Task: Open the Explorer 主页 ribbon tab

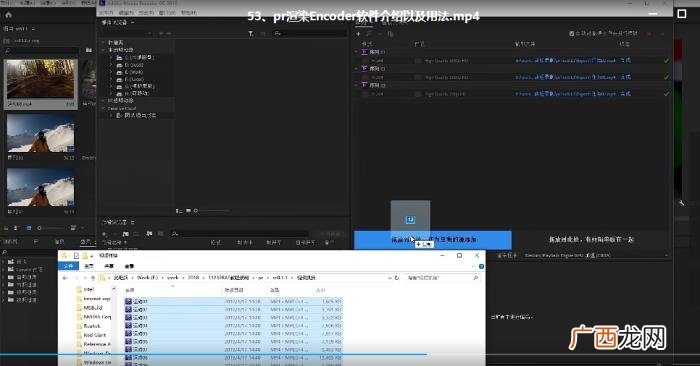Action: pos(89,266)
